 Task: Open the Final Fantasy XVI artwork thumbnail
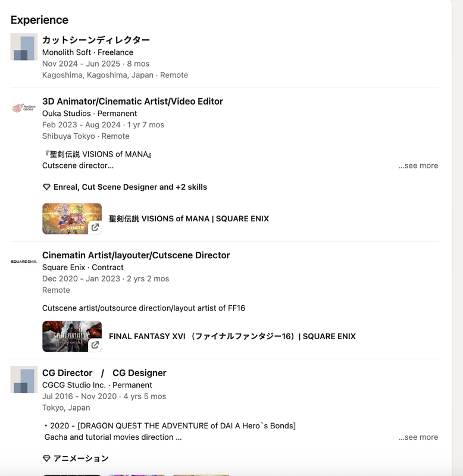point(72,336)
